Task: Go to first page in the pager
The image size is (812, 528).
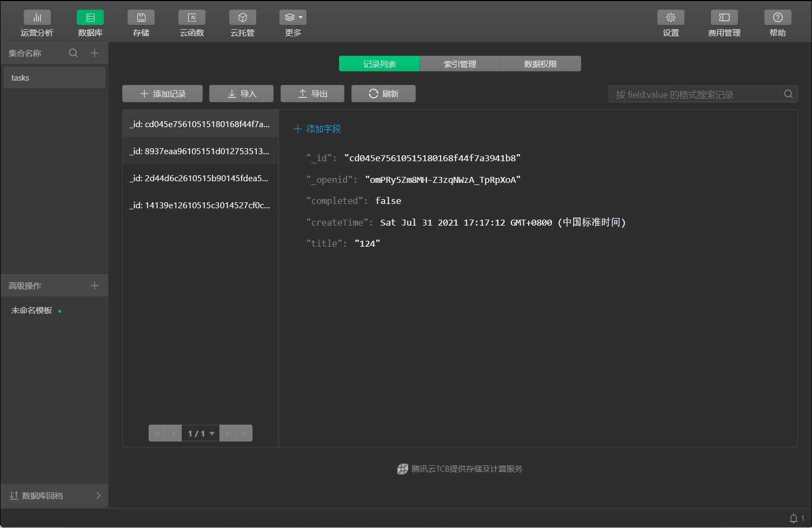Action: [157, 433]
